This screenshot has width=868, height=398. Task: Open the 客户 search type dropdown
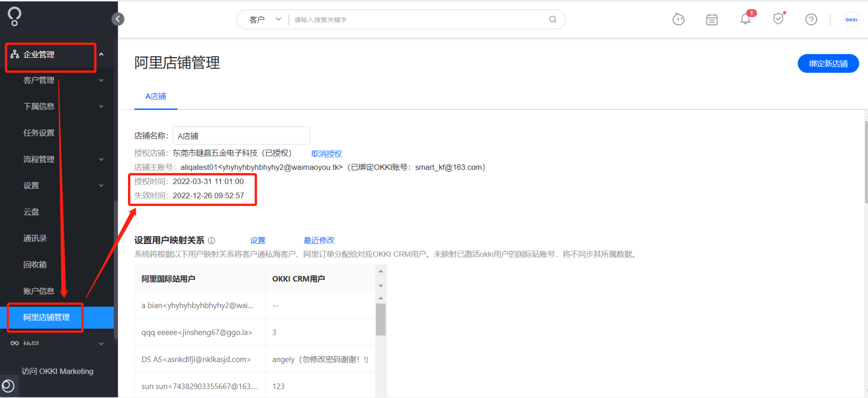coord(265,19)
